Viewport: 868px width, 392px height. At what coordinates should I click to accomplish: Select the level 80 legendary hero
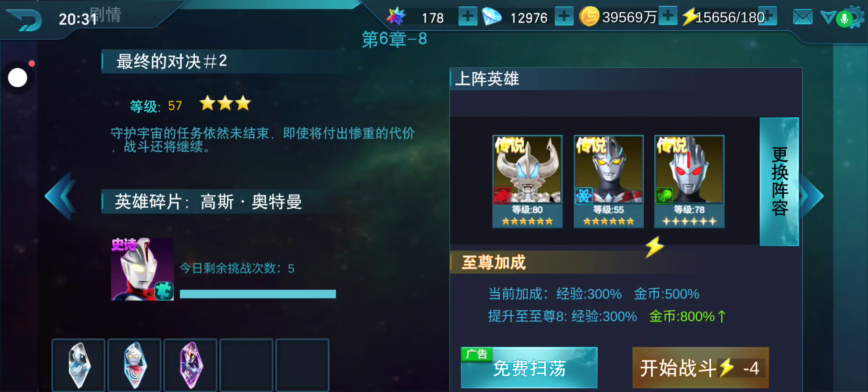pyautogui.click(x=527, y=182)
